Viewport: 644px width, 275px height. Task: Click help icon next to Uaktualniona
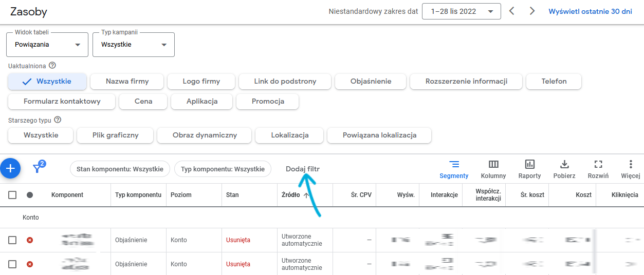pos(52,66)
